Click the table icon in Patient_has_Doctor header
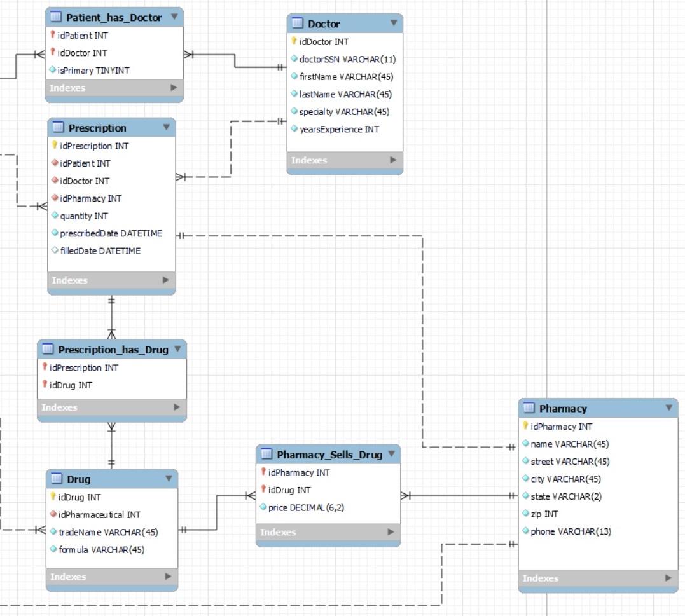Viewport: 685px width, 616px height. click(x=56, y=17)
